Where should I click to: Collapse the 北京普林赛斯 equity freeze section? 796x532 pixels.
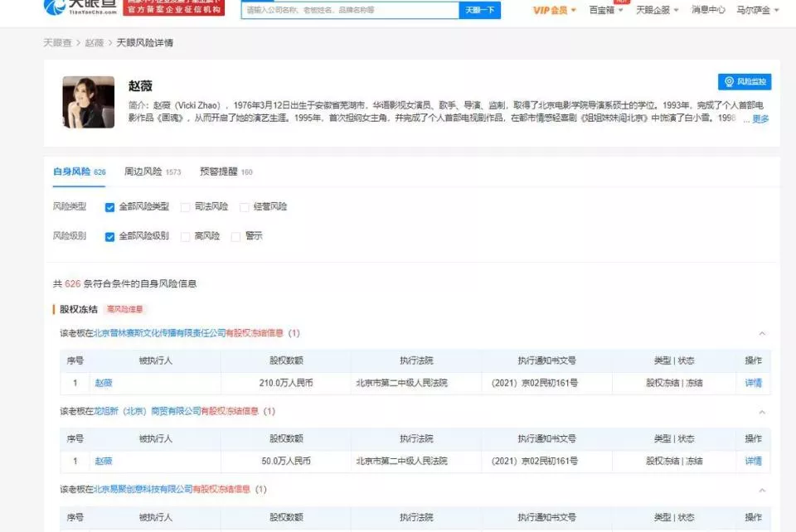[762, 334]
